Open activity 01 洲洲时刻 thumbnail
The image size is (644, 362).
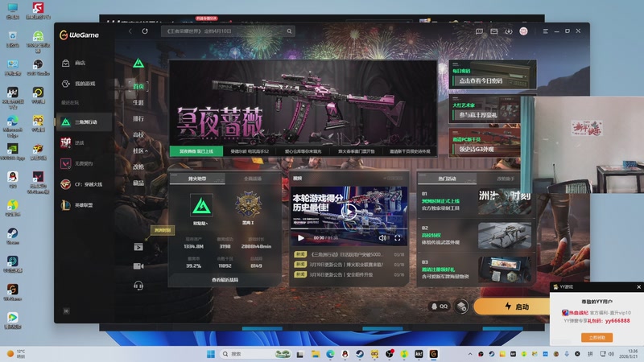click(505, 201)
